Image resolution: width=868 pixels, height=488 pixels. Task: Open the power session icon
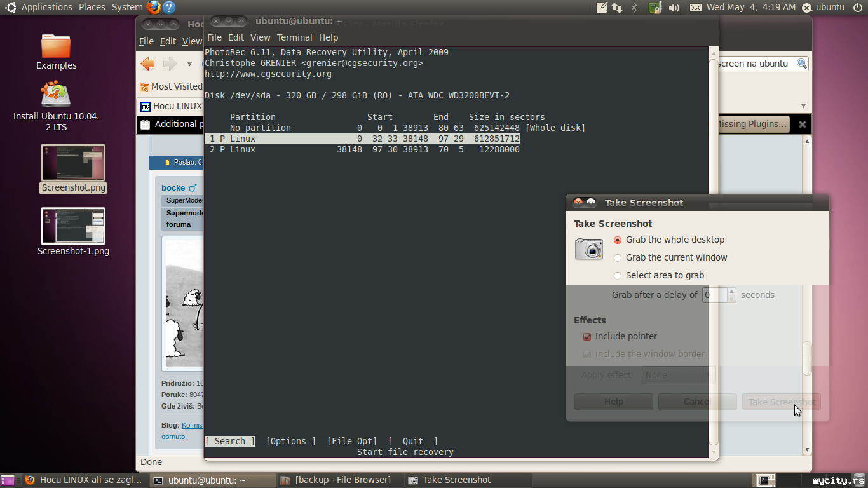857,7
